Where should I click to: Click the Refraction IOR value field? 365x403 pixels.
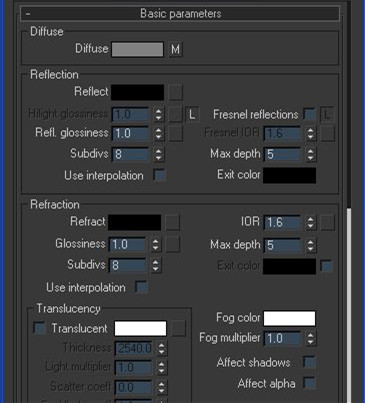pos(282,222)
